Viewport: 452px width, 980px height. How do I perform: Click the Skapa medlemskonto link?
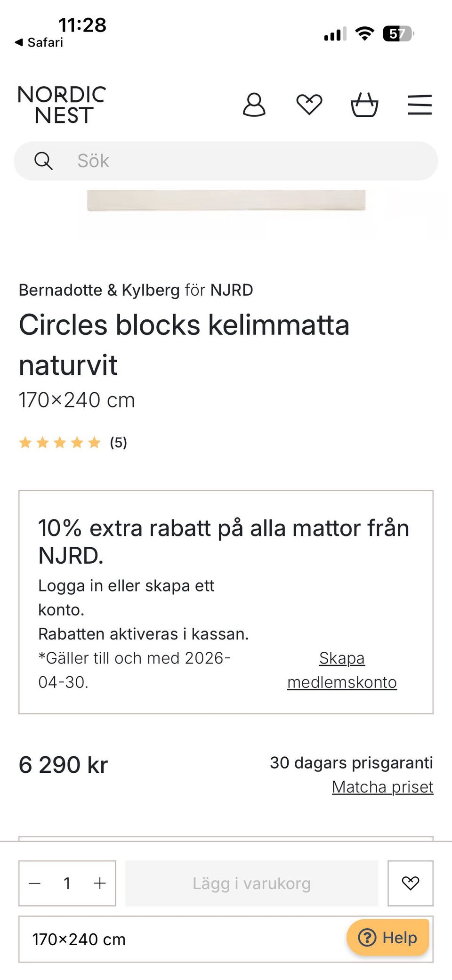342,670
